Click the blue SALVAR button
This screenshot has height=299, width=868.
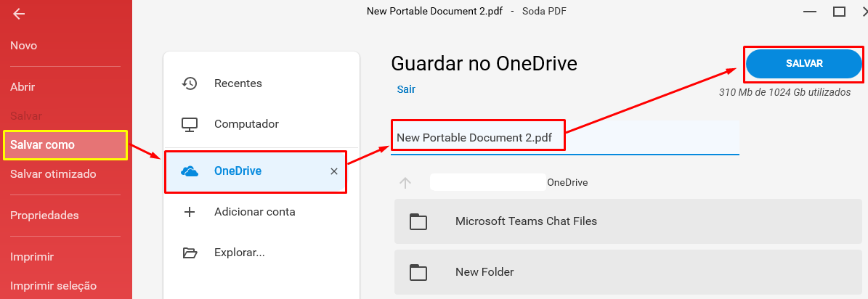(804, 64)
